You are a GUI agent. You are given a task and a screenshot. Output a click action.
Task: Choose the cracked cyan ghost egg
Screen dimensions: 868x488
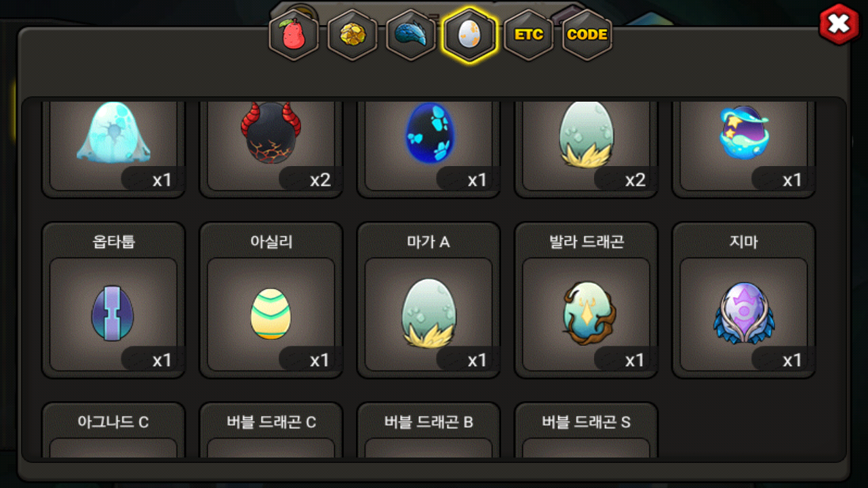coord(113,148)
